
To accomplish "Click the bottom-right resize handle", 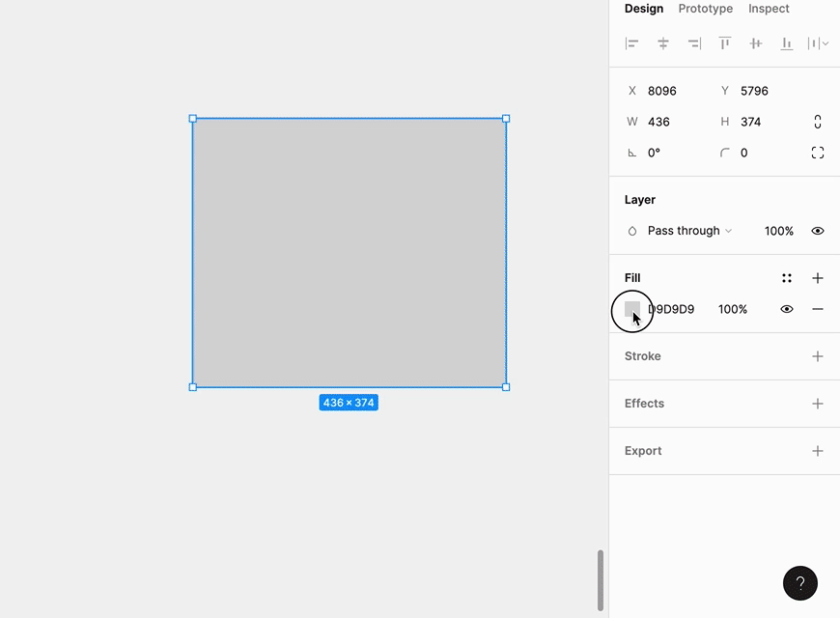I will pos(506,387).
